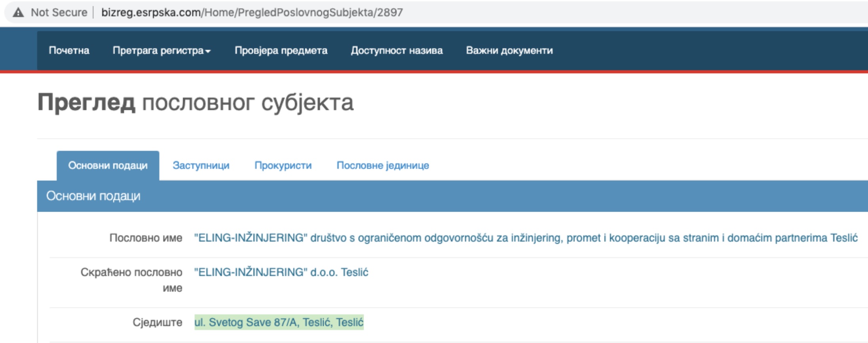
Task: Click the Скраћено пословно име label
Action: (x=132, y=280)
